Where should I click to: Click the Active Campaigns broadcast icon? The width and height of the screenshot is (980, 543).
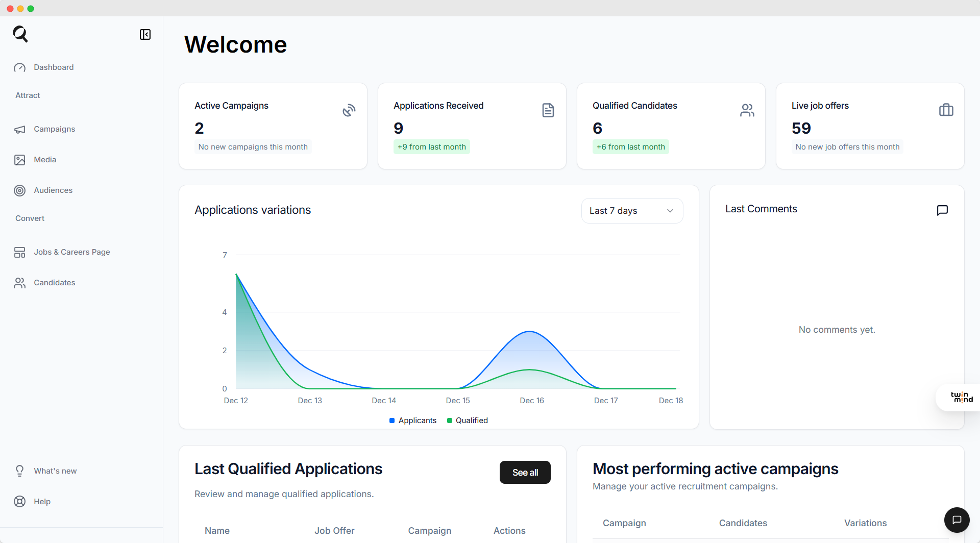coord(349,110)
